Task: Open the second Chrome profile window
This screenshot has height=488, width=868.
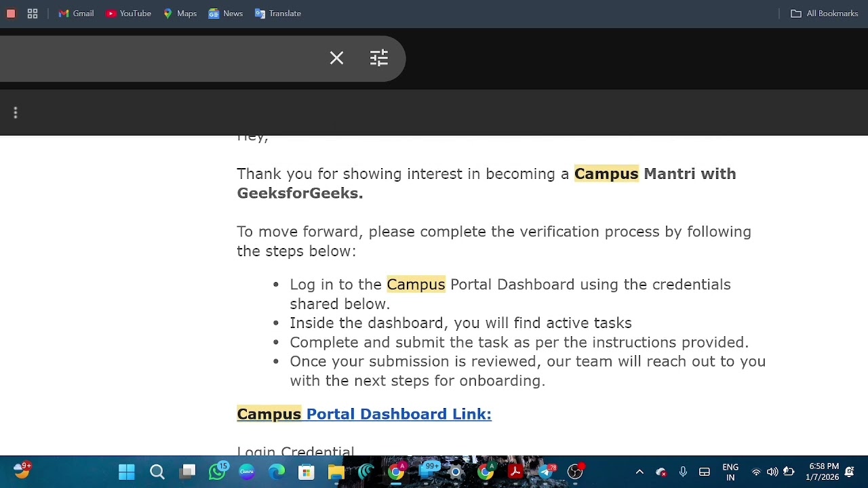Action: click(x=486, y=472)
